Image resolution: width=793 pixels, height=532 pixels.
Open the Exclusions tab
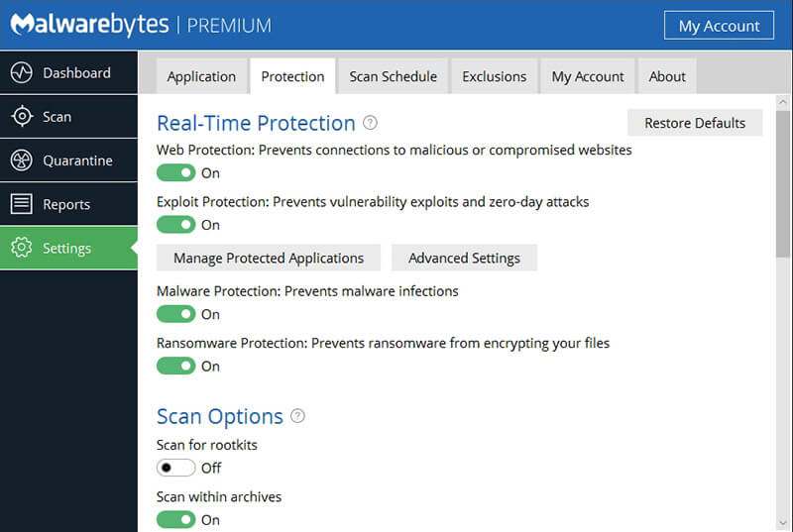pos(494,76)
